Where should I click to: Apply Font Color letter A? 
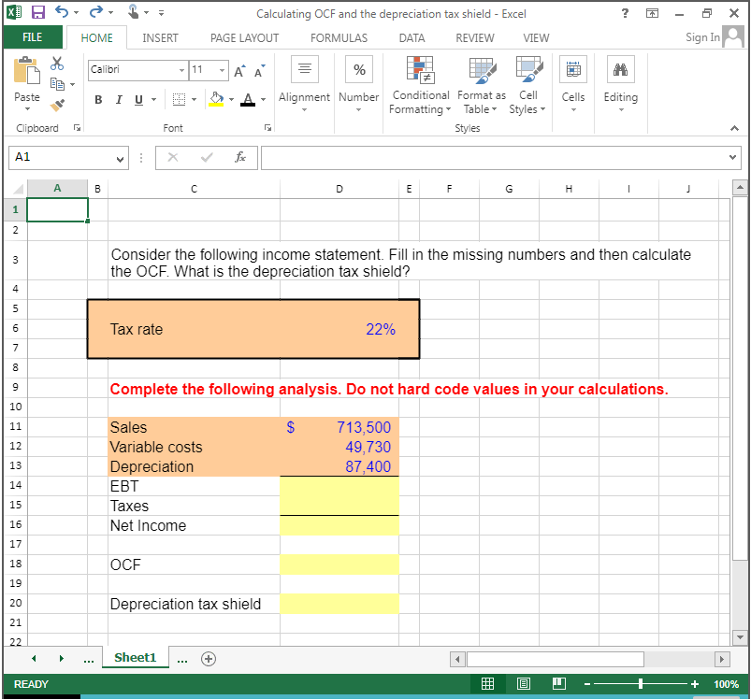[x=248, y=99]
